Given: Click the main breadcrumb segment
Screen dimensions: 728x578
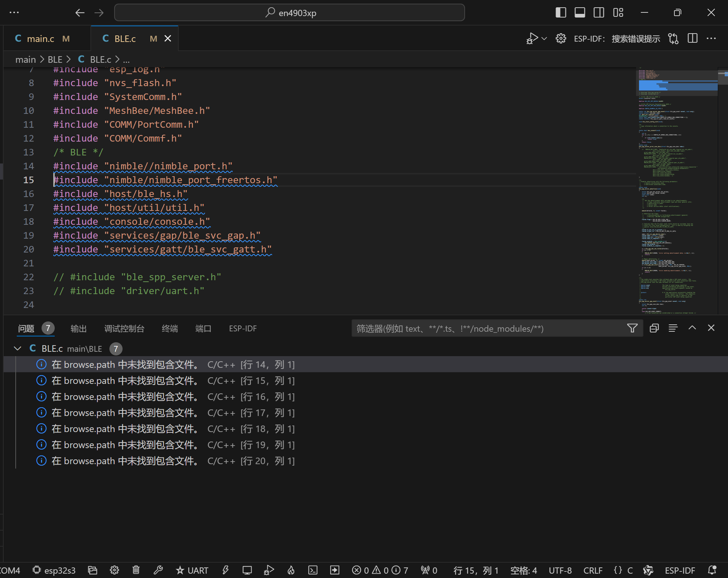Looking at the screenshot, I should [26, 59].
